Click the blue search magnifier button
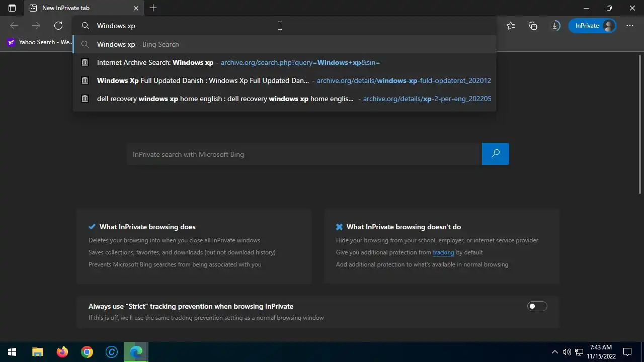 coord(496,154)
